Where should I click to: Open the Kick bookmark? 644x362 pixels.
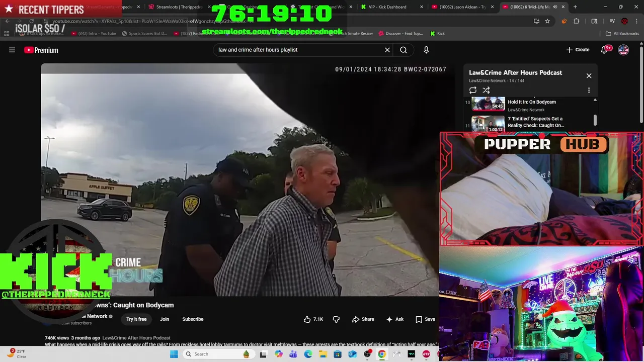pyautogui.click(x=437, y=34)
